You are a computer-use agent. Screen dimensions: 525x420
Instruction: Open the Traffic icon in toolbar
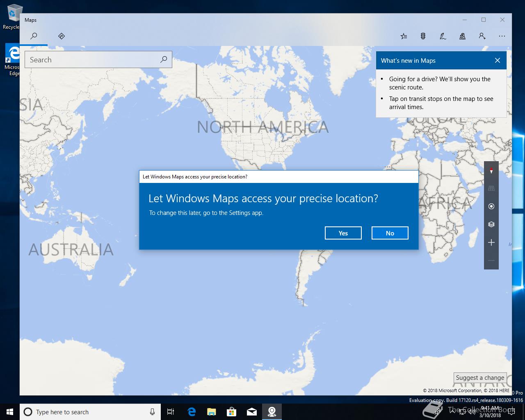pyautogui.click(x=423, y=36)
